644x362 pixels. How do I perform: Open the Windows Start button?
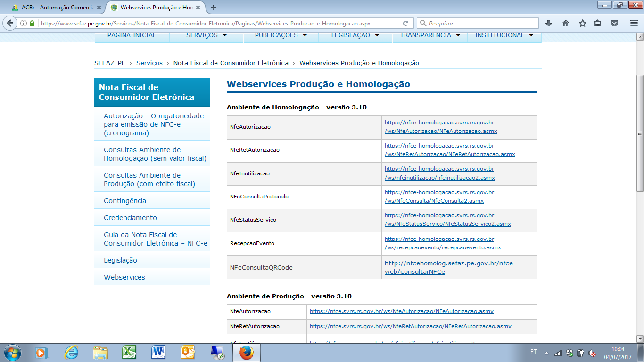click(12, 353)
